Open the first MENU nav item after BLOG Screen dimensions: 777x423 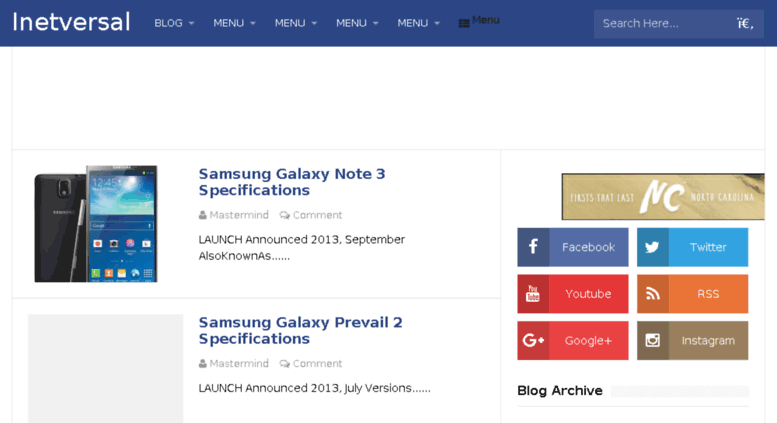tap(228, 23)
